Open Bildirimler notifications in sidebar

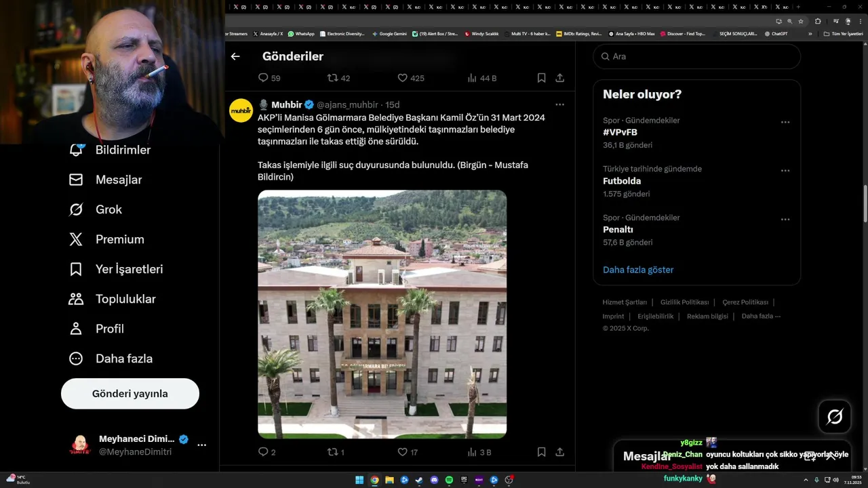[x=110, y=150]
